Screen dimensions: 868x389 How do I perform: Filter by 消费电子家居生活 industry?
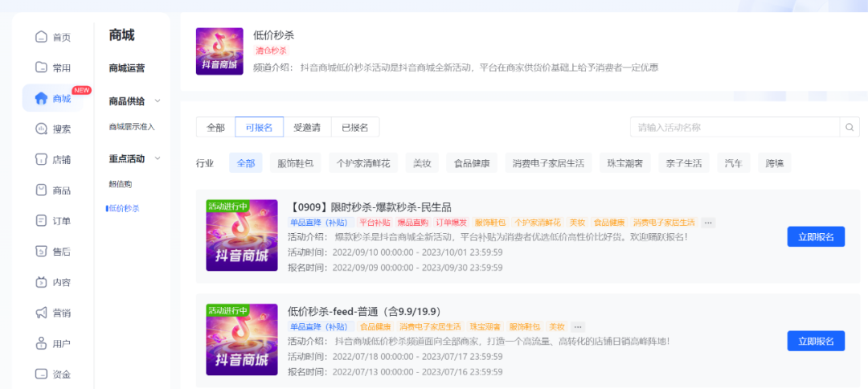549,163
